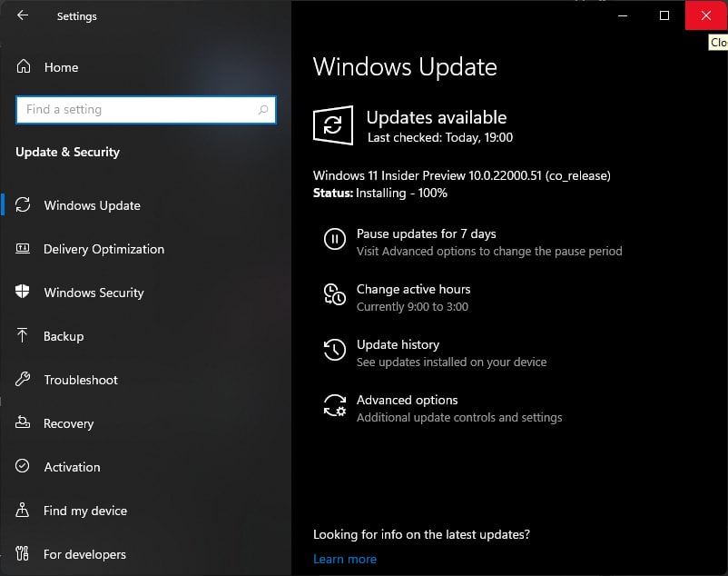Click Currently 9:00 to 3:00 text
The height and width of the screenshot is (576, 728).
(412, 306)
